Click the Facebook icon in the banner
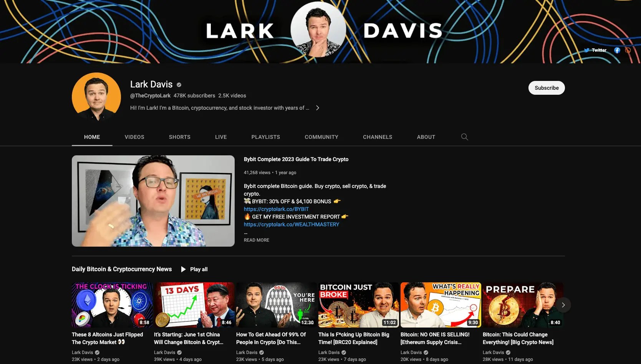The width and height of the screenshot is (641, 364). [x=617, y=50]
